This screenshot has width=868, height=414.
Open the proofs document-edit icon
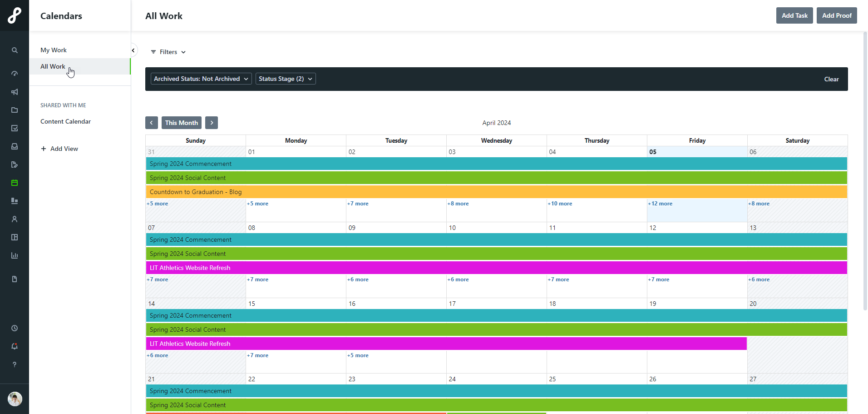tap(15, 165)
